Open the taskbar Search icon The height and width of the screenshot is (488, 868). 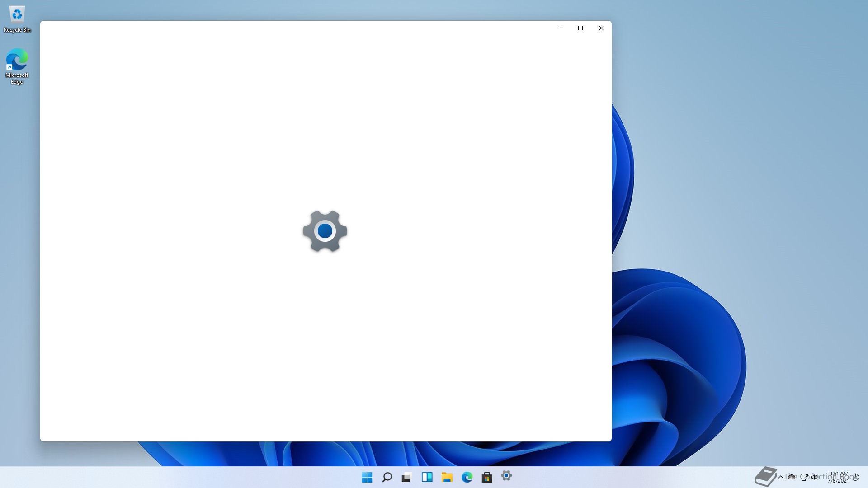click(x=387, y=477)
